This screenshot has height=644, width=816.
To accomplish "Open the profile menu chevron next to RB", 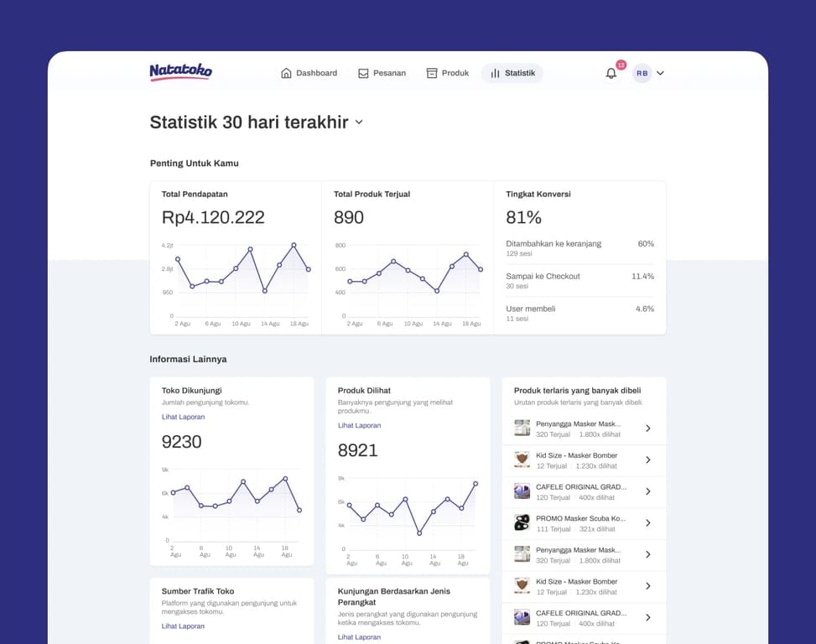I will pos(660,73).
